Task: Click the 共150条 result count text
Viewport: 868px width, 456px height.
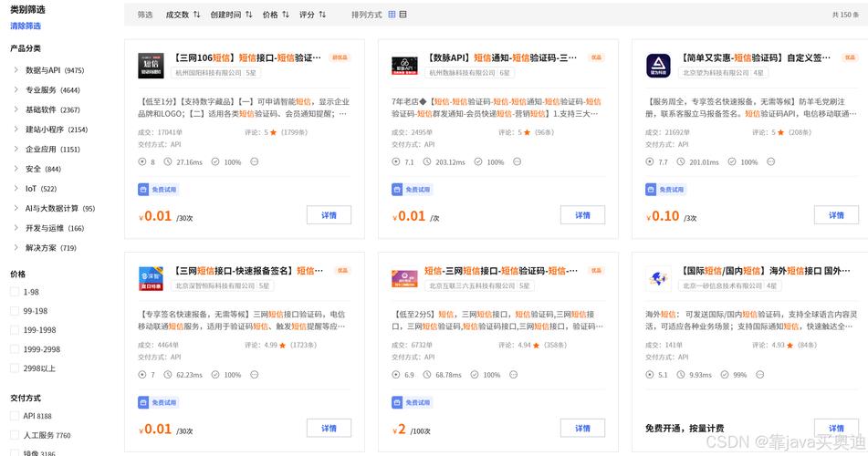Action: tap(845, 15)
